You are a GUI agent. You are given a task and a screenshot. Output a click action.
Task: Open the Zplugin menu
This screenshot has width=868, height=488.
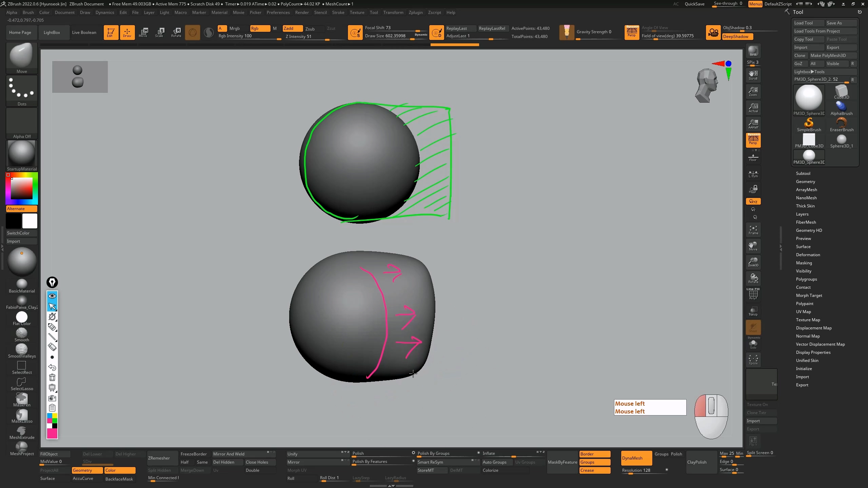pos(415,13)
